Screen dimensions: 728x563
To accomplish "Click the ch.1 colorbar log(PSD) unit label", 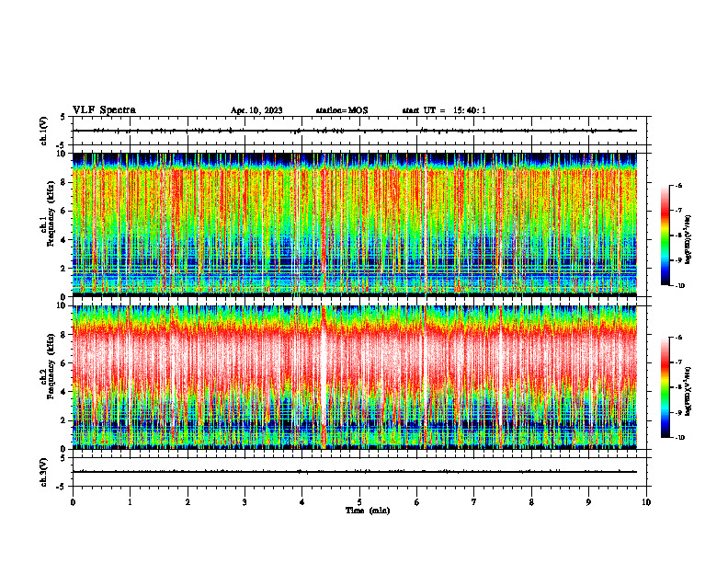I will click(688, 240).
